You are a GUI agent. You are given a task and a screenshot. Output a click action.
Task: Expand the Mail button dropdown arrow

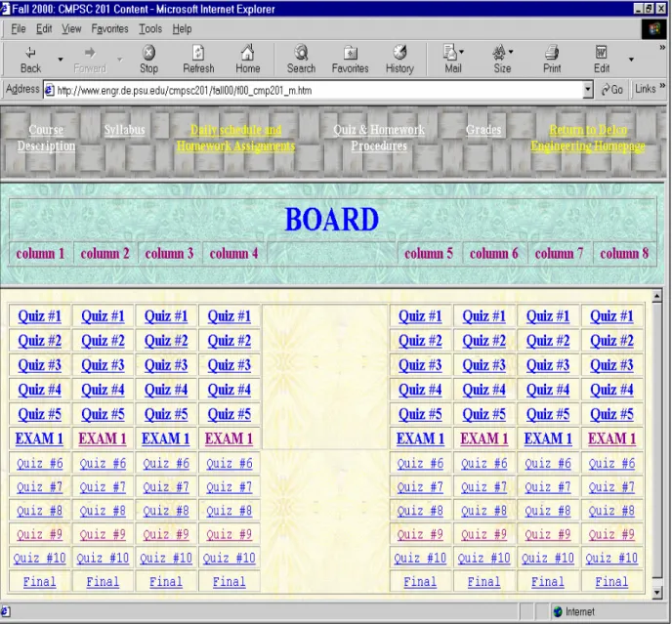[462, 52]
